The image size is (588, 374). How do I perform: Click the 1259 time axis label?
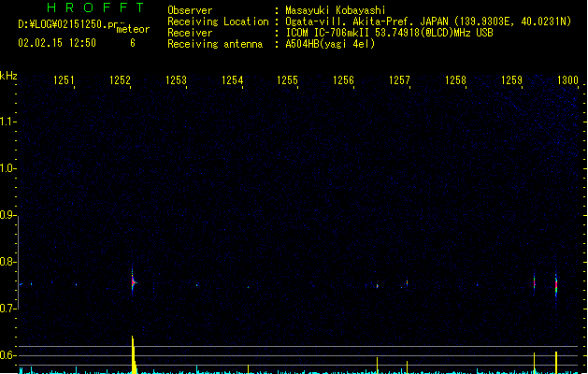[511, 80]
